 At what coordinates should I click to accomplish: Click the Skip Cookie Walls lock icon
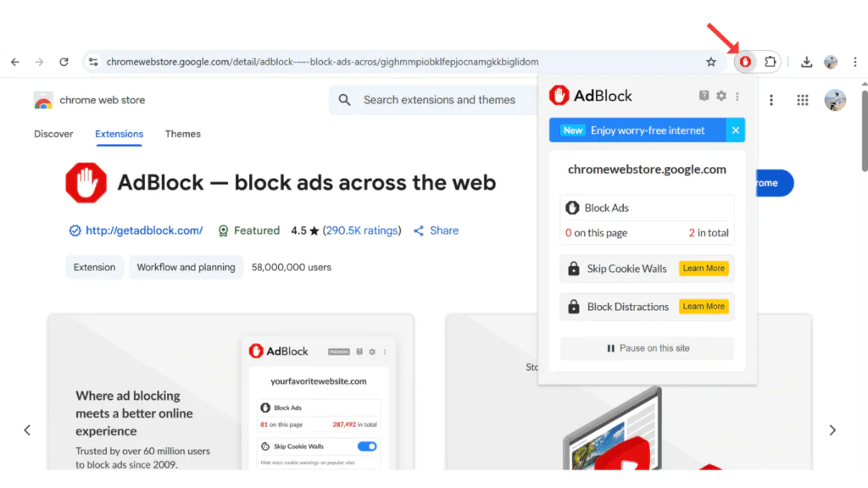point(574,269)
